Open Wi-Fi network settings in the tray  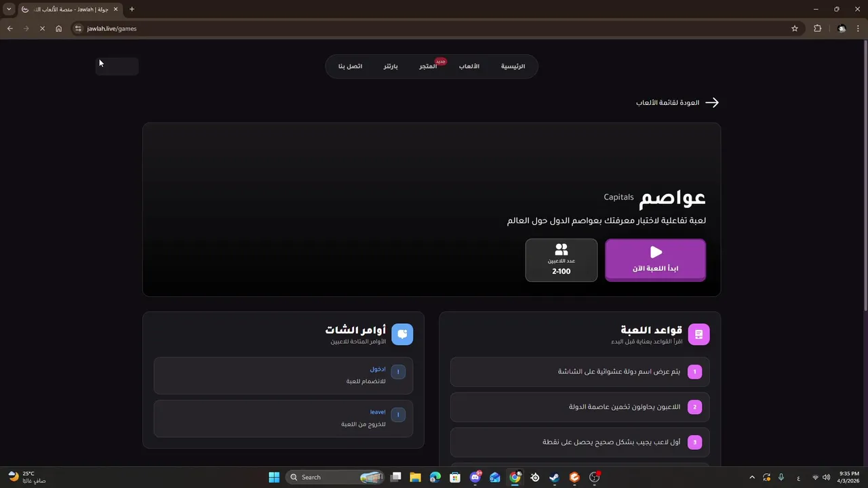(815, 477)
